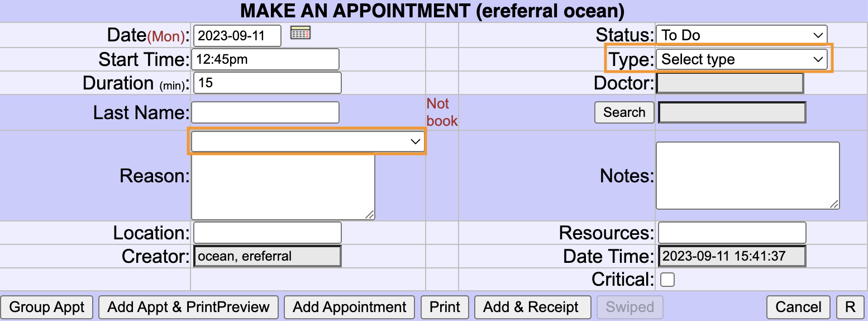Screen dimensions: 868x321
Task: Click Add Appt & PrintPreview button
Action: pyautogui.click(x=188, y=307)
